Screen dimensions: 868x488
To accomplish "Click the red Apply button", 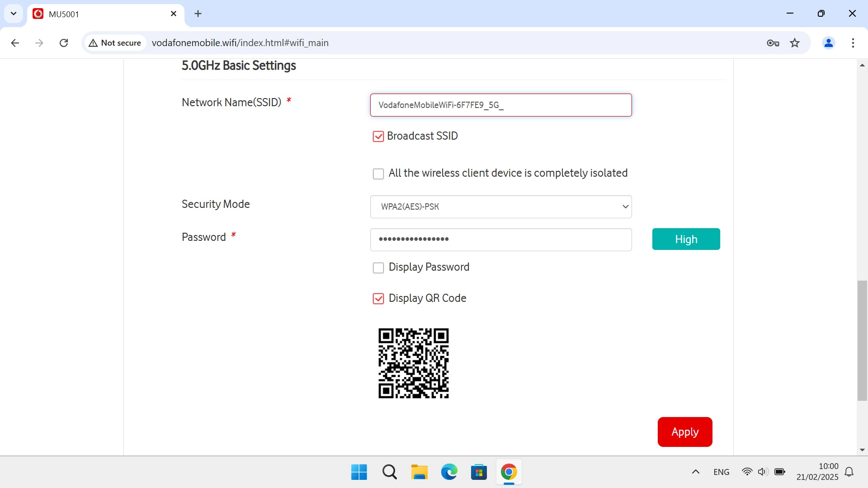I will pyautogui.click(x=684, y=432).
